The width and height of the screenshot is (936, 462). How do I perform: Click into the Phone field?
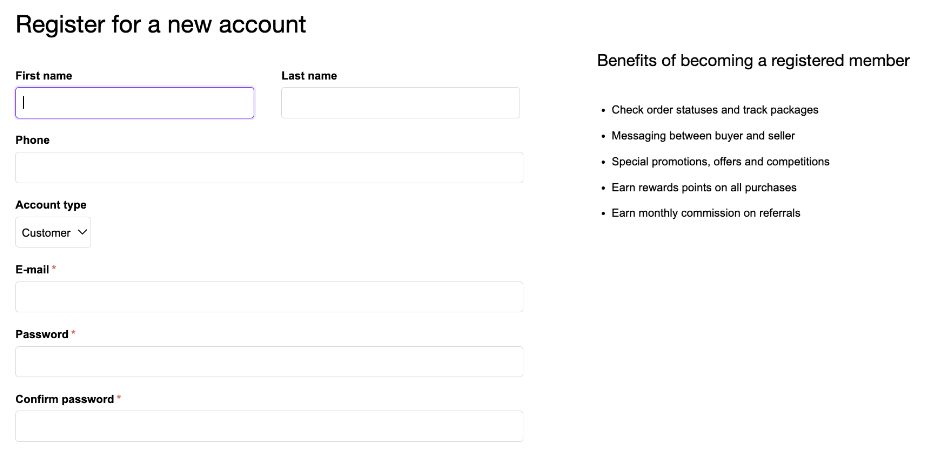tap(269, 168)
